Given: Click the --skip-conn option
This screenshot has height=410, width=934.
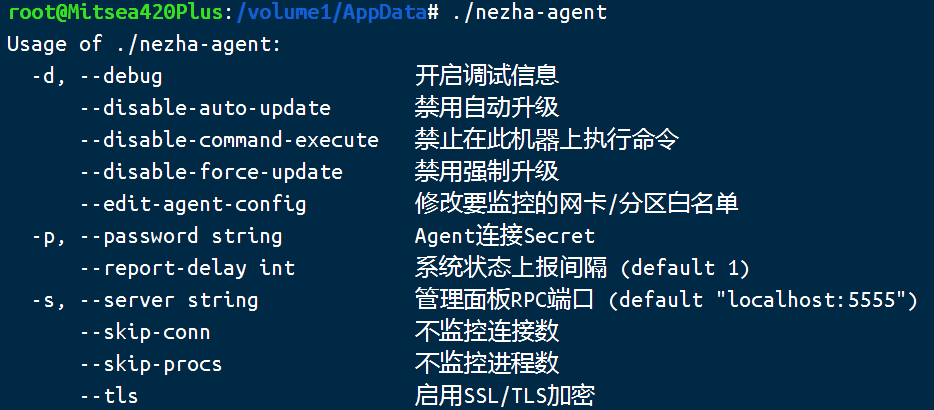Looking at the screenshot, I should [145, 332].
